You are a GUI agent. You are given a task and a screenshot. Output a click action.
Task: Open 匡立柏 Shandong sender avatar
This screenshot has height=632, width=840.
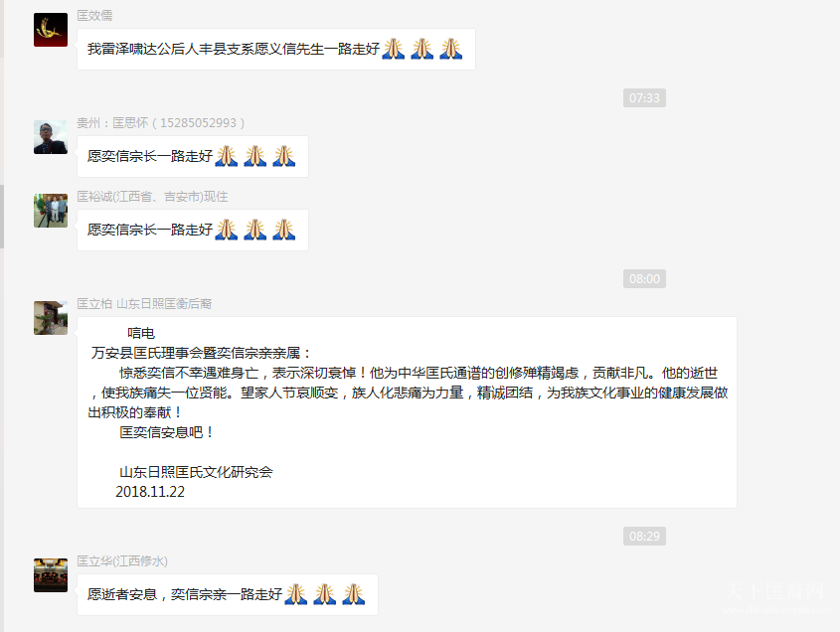[x=51, y=318]
